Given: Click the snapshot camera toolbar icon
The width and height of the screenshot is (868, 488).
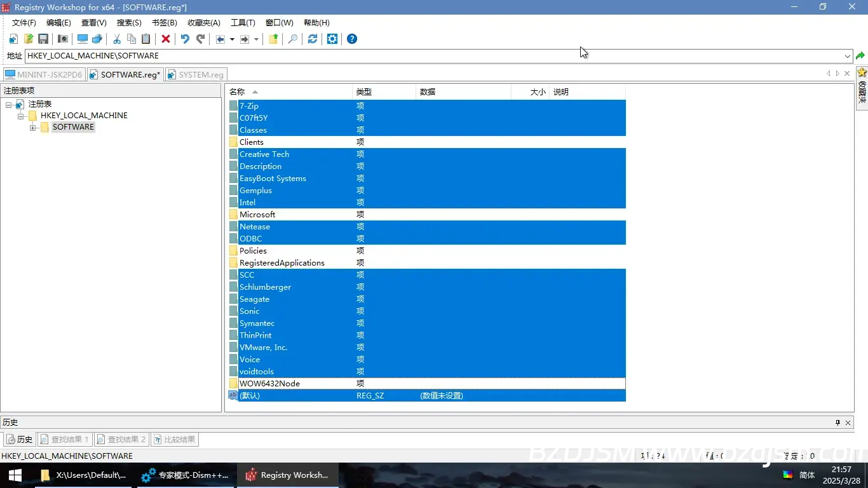Looking at the screenshot, I should [63, 39].
